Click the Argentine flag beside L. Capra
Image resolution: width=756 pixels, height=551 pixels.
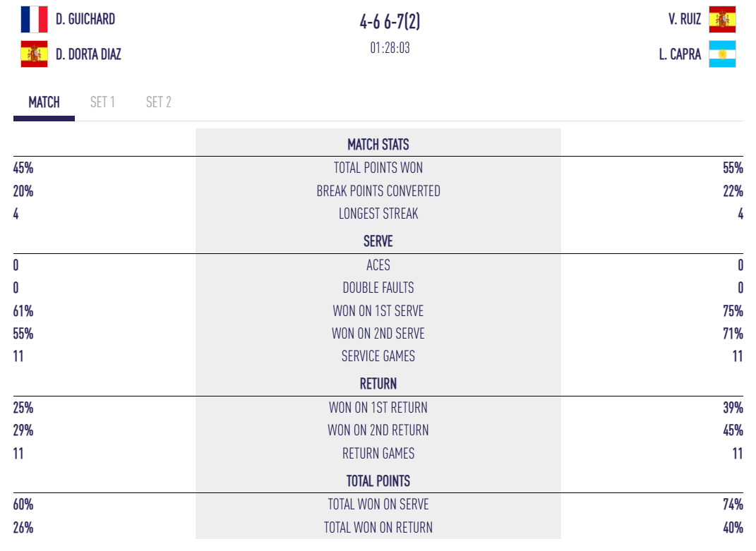[x=722, y=54]
